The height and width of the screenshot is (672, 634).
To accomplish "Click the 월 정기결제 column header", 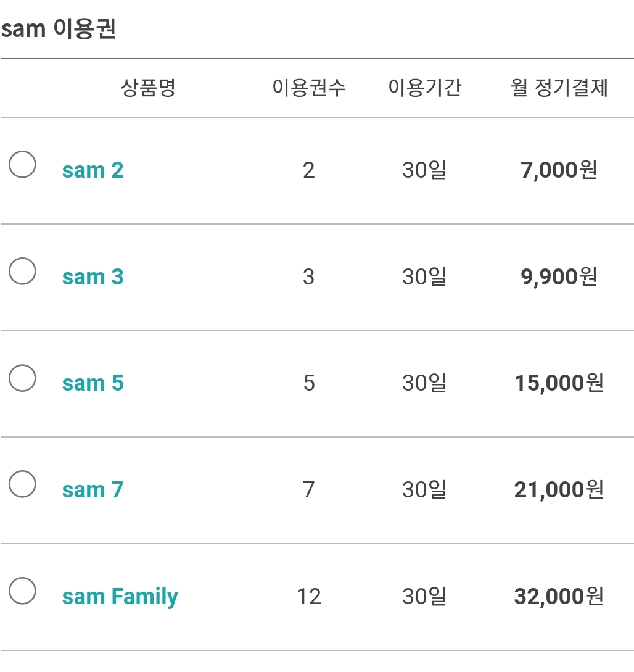I will tap(559, 88).
